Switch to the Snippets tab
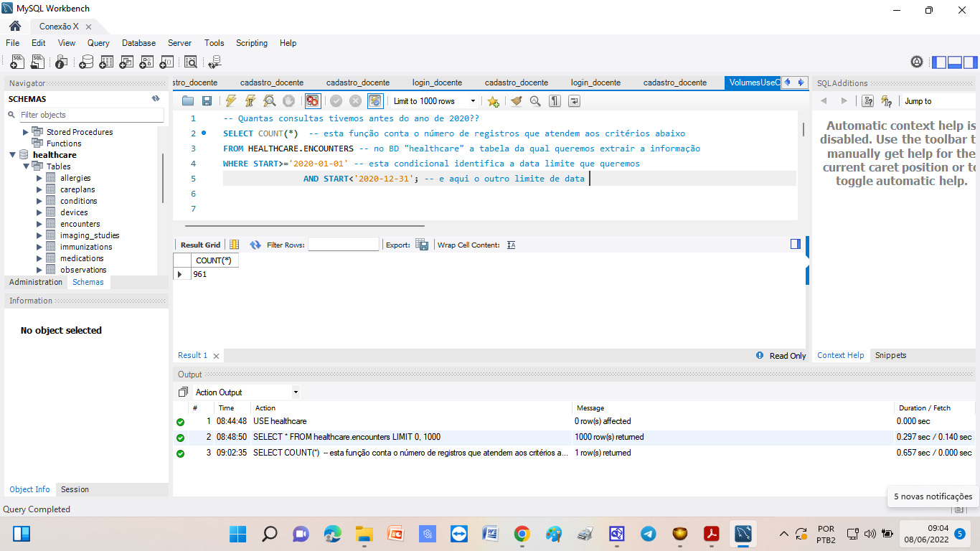 pyautogui.click(x=890, y=355)
